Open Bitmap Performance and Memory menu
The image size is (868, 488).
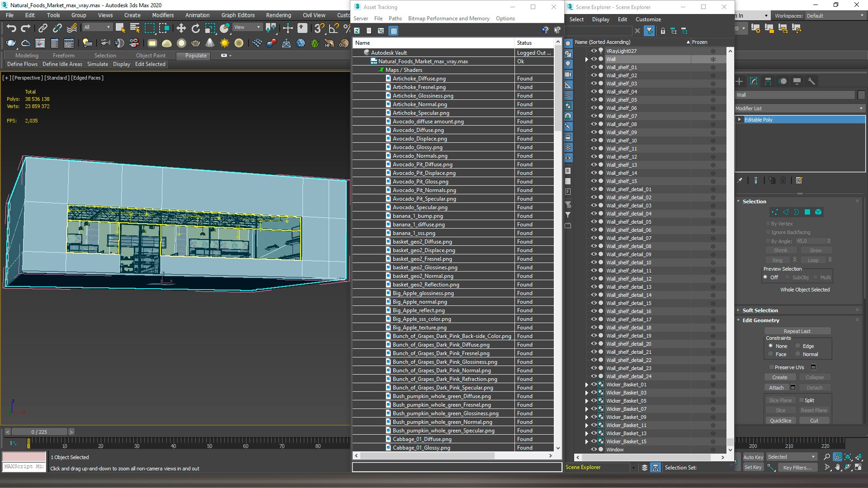tap(448, 19)
